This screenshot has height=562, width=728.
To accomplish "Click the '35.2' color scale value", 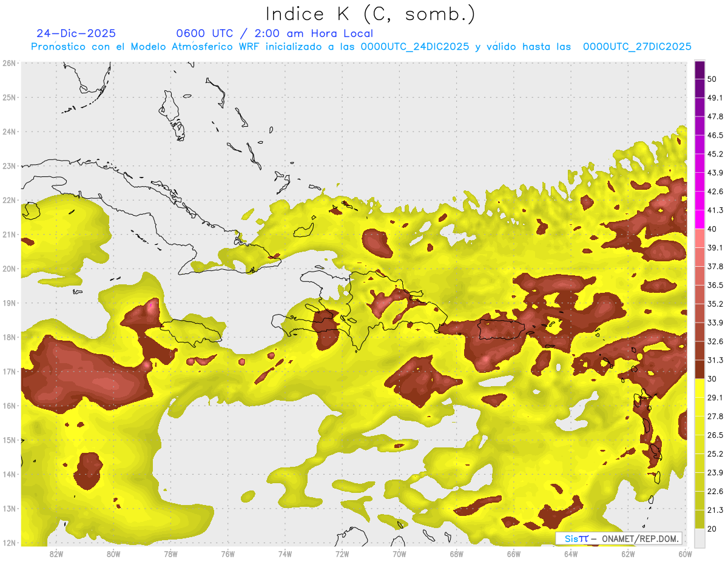I will point(715,304).
